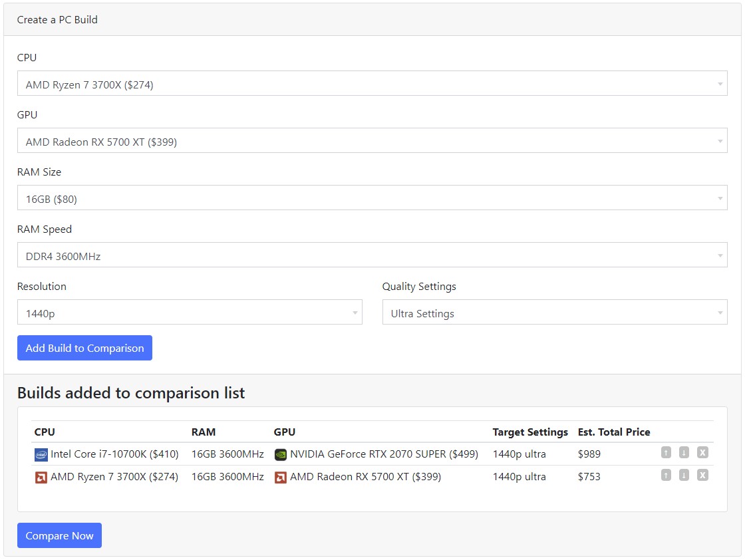Open the Quality Settings dropdown showing Ultra Settings
The width and height of the screenshot is (745, 560).
point(555,312)
